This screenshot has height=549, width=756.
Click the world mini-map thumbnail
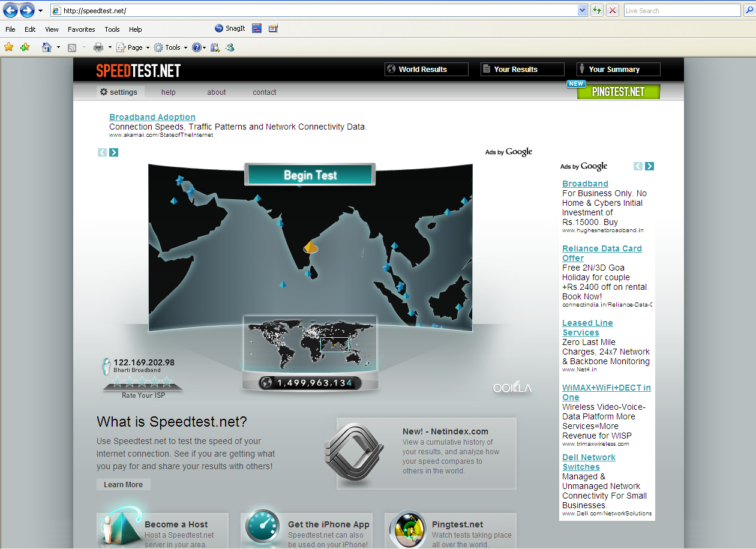(310, 344)
